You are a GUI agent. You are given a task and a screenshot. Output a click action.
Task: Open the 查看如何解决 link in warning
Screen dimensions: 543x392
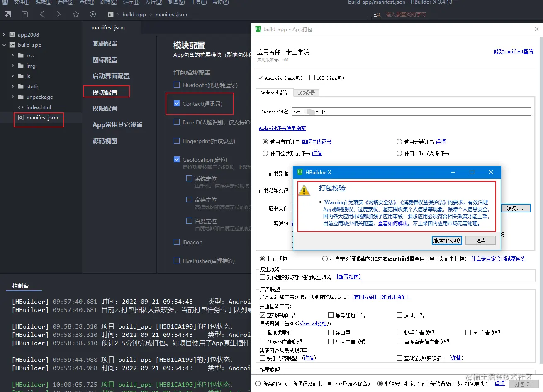tap(393, 223)
